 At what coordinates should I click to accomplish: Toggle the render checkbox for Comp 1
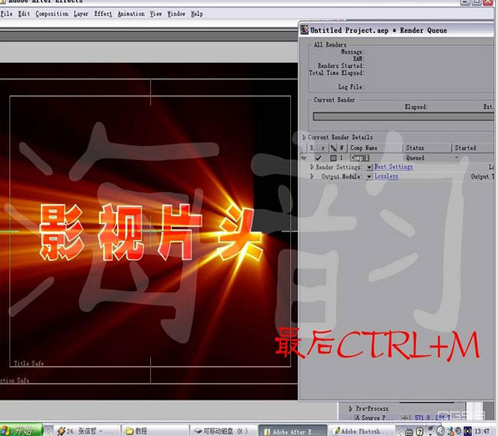[319, 158]
